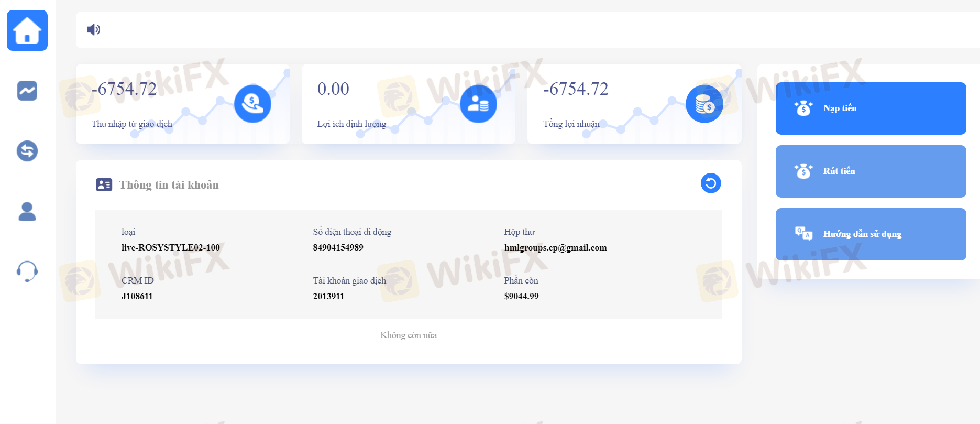Open the trading chart sidebar icon

(27, 91)
